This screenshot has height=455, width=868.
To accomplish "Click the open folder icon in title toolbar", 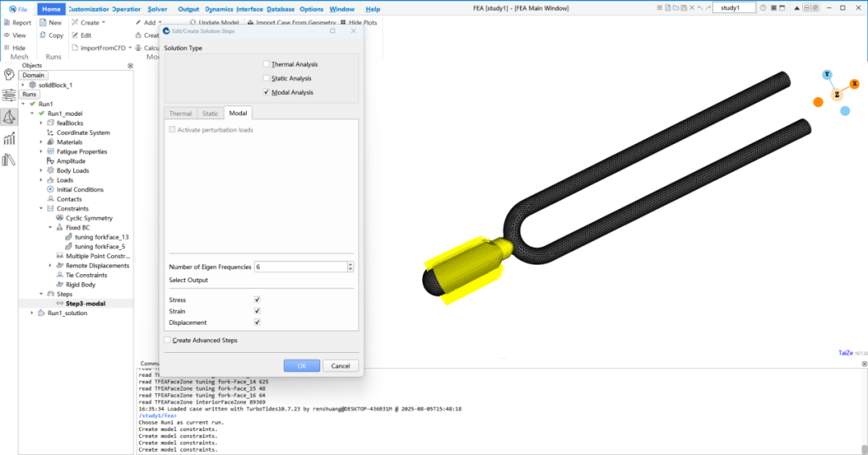I will point(676,8).
